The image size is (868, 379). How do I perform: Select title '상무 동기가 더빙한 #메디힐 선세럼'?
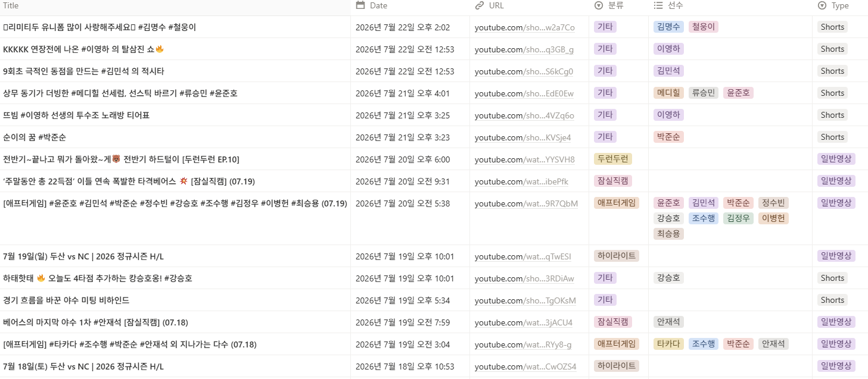click(120, 93)
